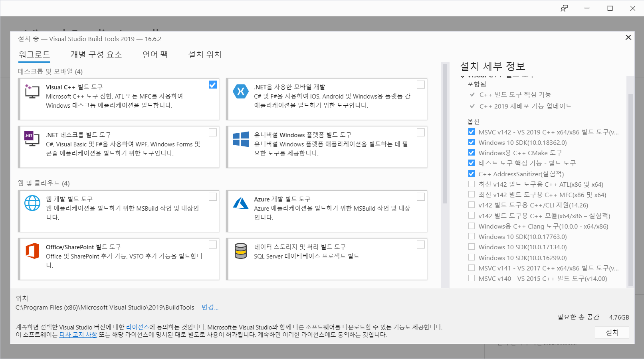Click the 포함됨 section label
Screen dimensions: 644x359
pyautogui.click(x=477, y=84)
